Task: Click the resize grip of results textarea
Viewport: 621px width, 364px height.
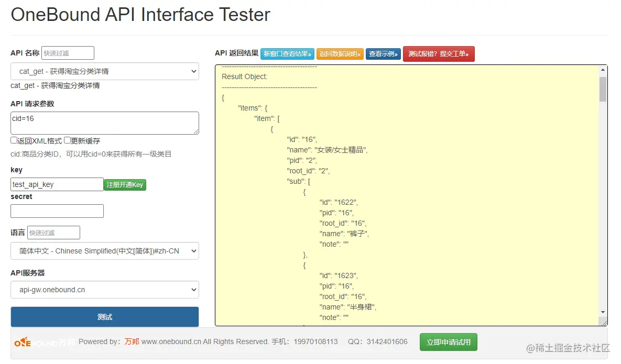Action: tap(604, 322)
